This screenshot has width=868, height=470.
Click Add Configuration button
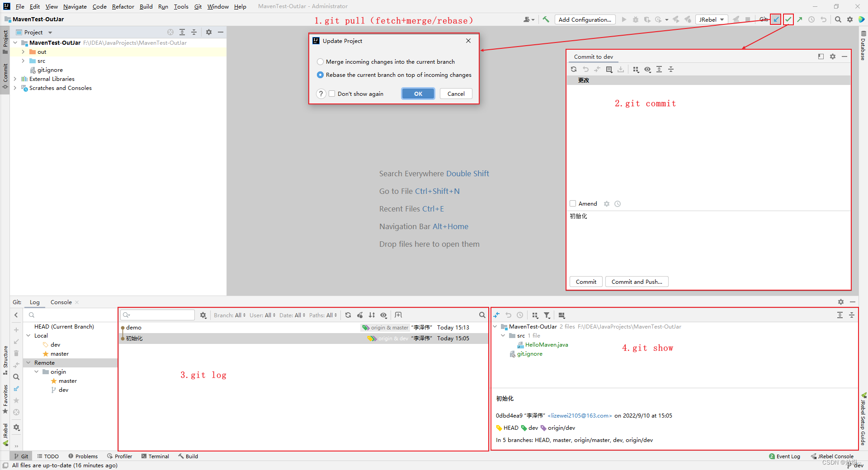pyautogui.click(x=585, y=19)
